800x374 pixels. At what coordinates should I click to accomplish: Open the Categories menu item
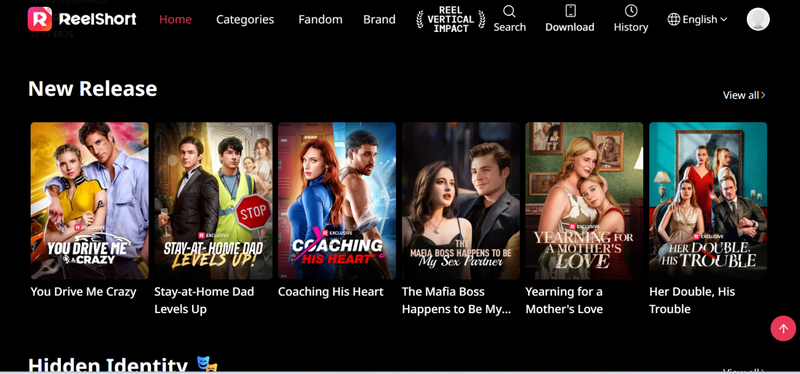click(245, 19)
